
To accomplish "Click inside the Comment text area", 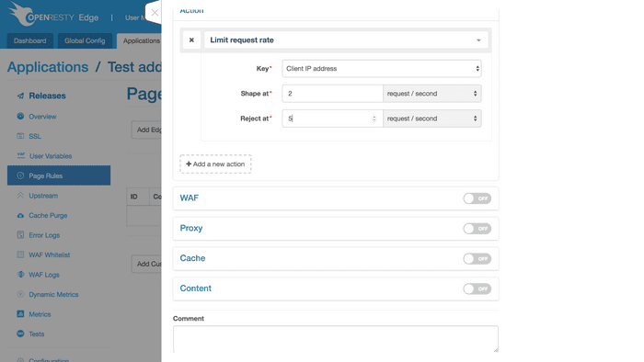I will pyautogui.click(x=336, y=339).
